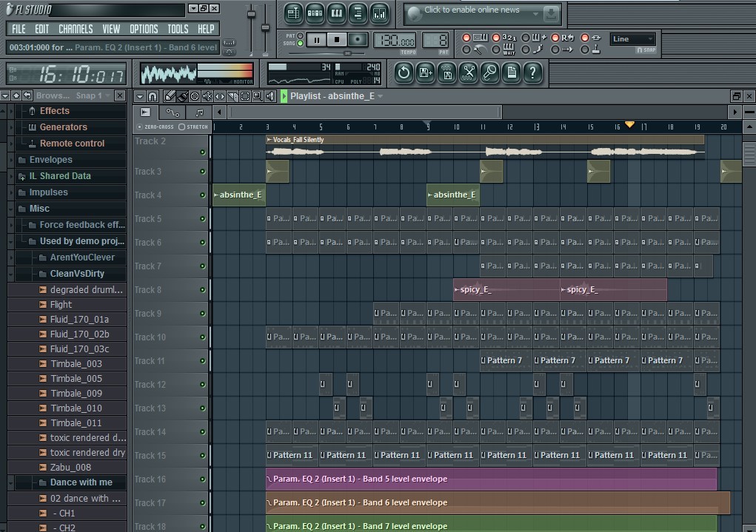756x532 pixels.
Task: Pause playback with the pause button
Action: [x=317, y=40]
